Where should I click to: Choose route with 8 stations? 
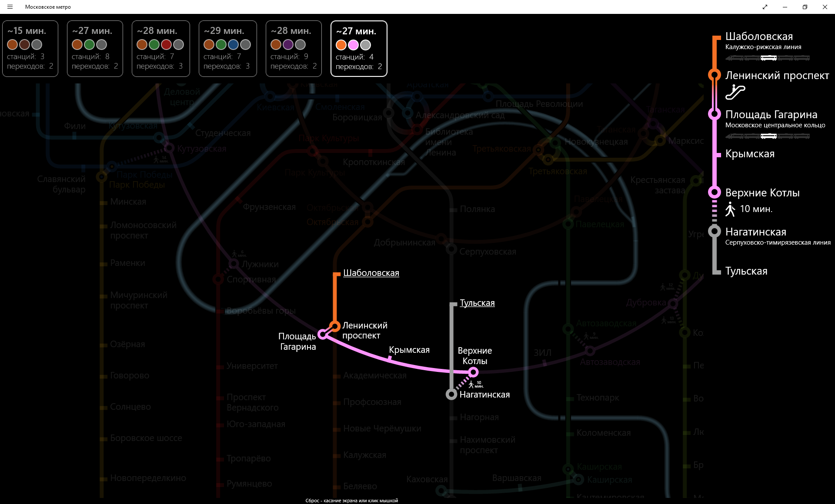95,49
